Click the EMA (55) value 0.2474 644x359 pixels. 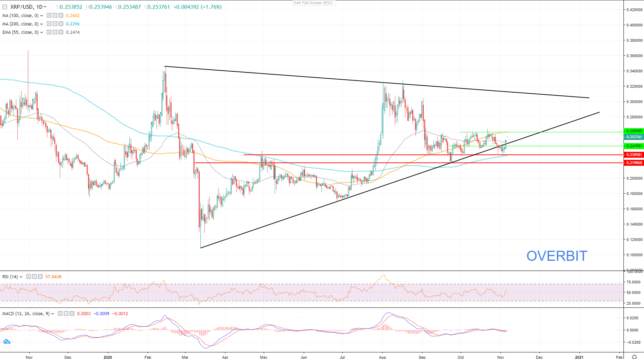(x=73, y=32)
